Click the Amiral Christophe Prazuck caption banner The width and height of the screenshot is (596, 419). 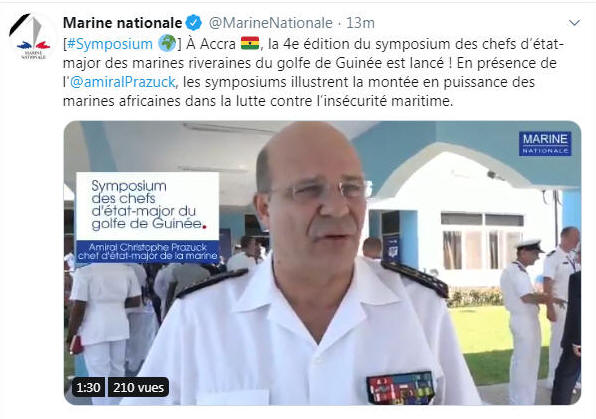point(147,252)
